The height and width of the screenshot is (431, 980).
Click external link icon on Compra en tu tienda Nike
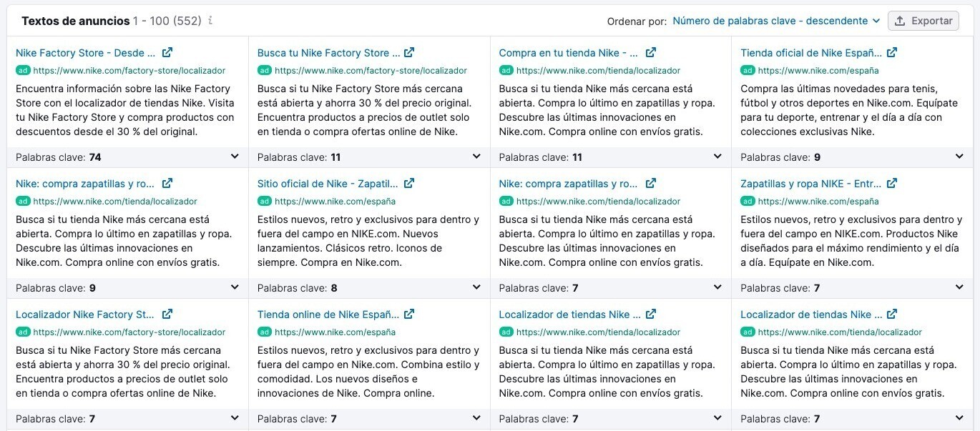pos(650,51)
